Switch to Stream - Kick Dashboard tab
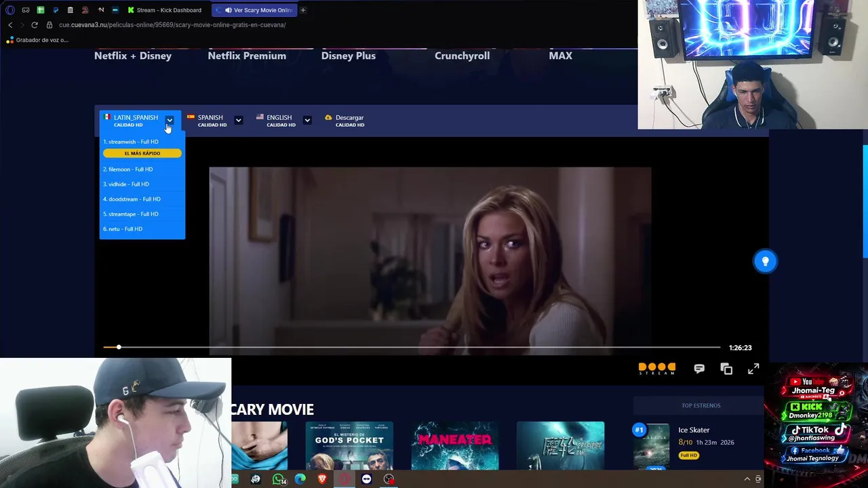Viewport: 868px width, 488px height. [x=165, y=10]
